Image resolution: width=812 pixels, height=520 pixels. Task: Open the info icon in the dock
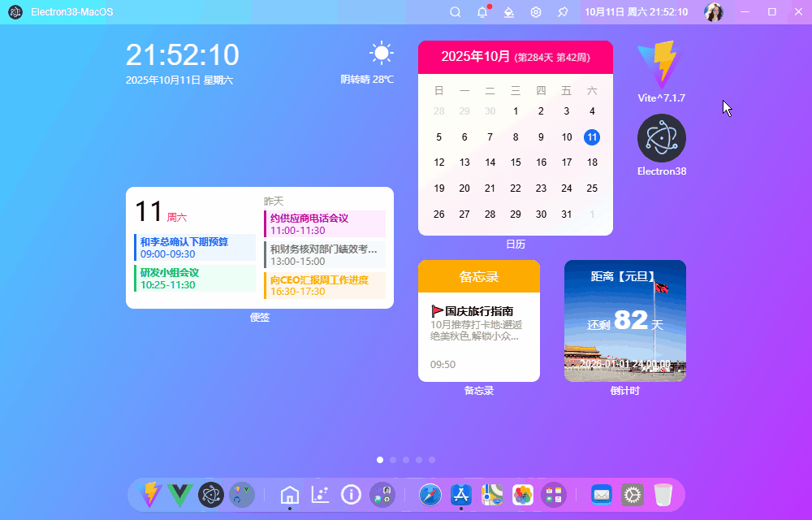point(351,495)
